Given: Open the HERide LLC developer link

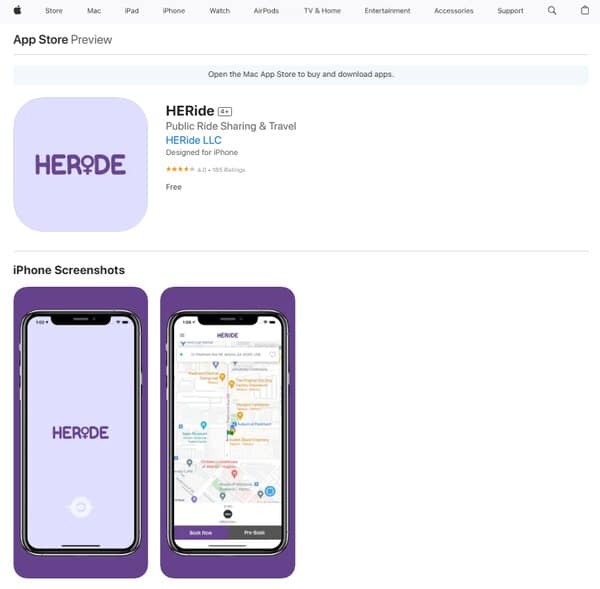Looking at the screenshot, I should tap(194, 140).
